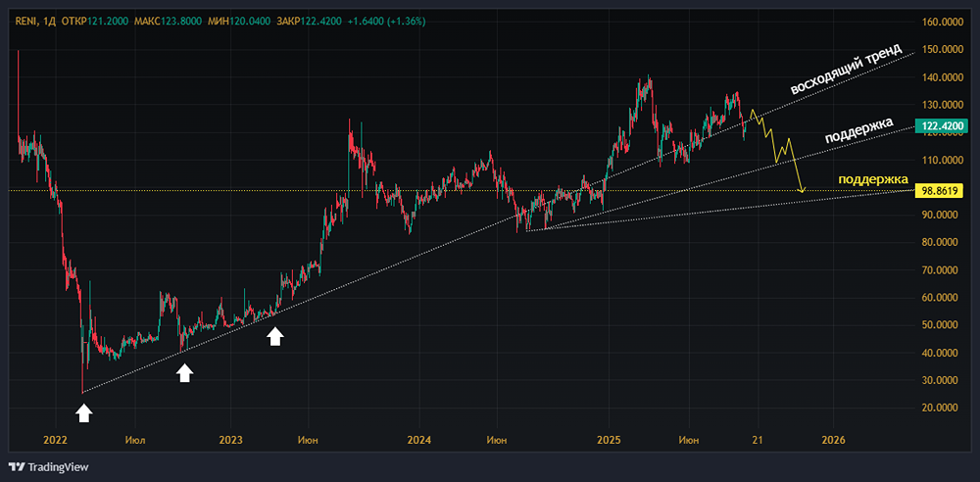Click the 80.0000 price axis label
The height and width of the screenshot is (482, 980).
tap(940, 243)
